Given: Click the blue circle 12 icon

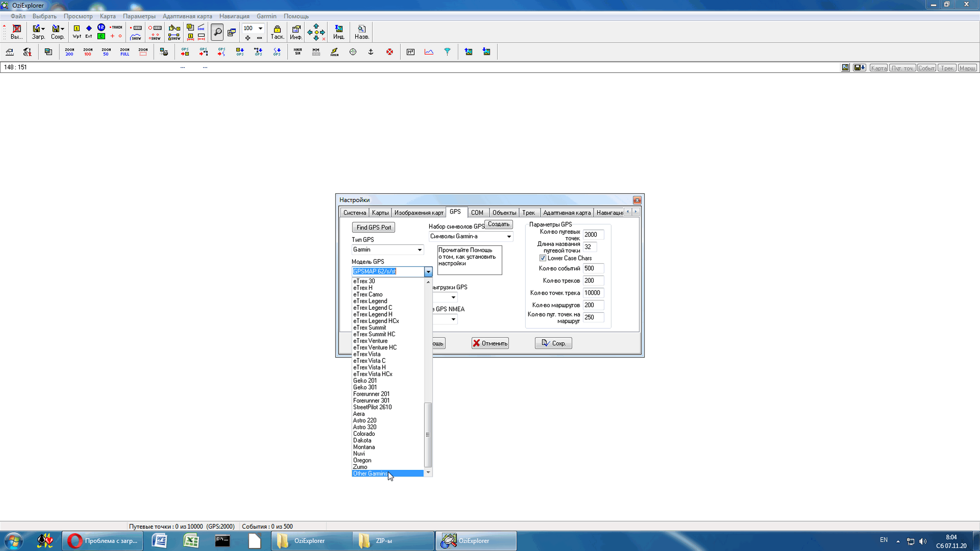Looking at the screenshot, I should 101,27.
